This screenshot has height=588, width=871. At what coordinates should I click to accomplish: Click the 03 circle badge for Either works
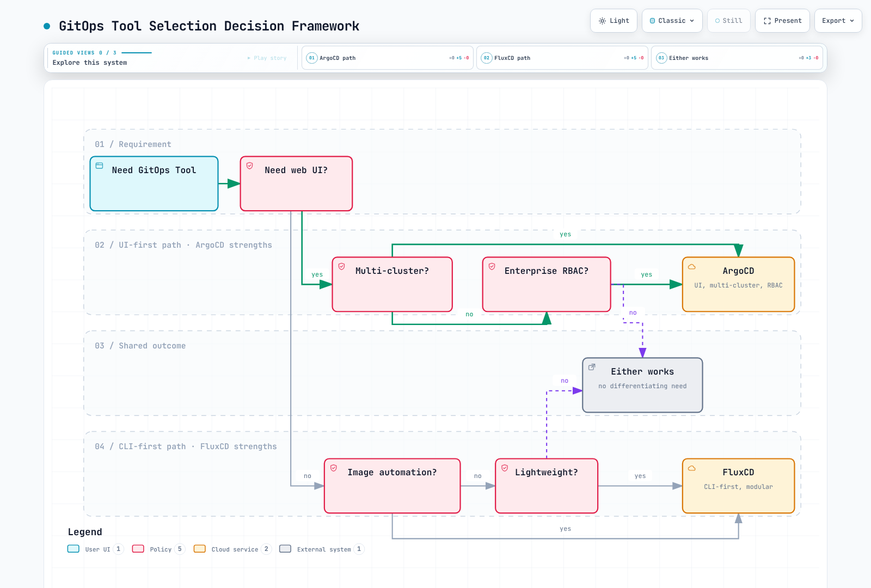(661, 58)
